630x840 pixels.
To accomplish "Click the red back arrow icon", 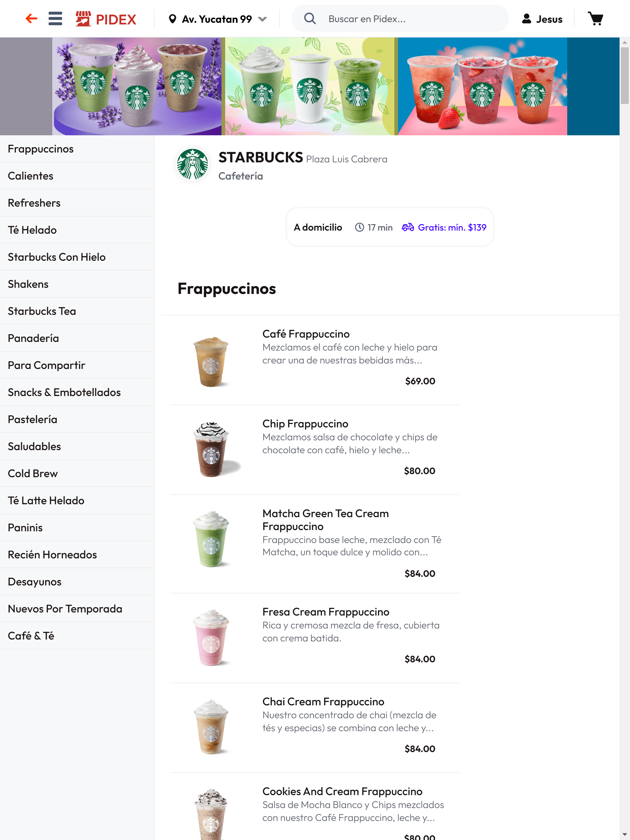I will pyautogui.click(x=32, y=19).
